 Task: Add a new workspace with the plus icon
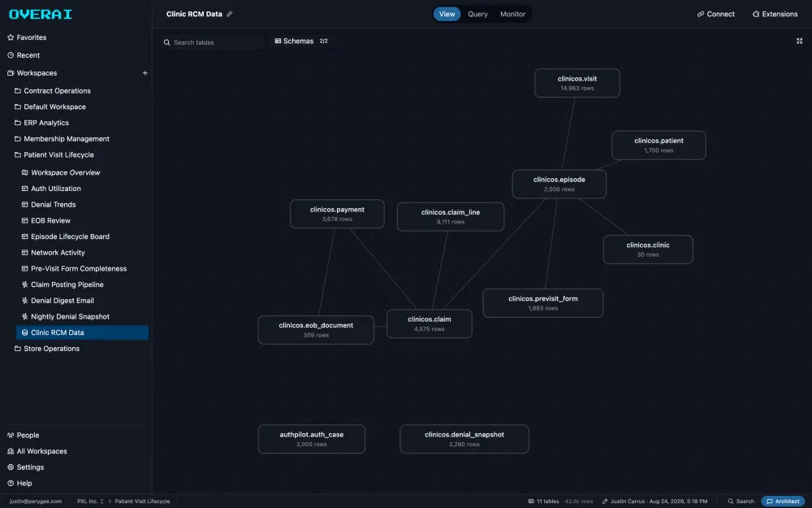(x=145, y=73)
